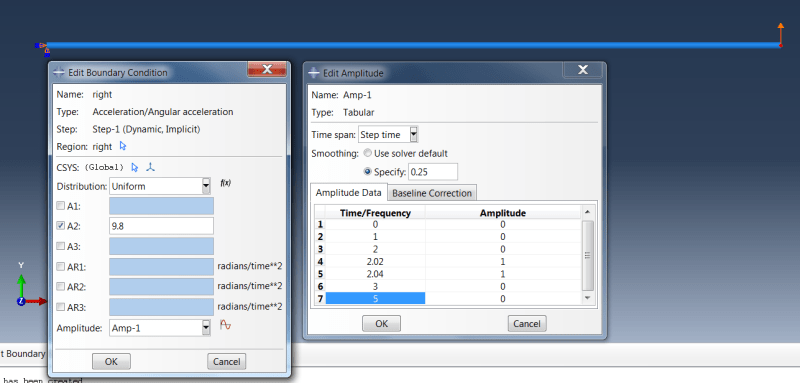The image size is (800, 383).
Task: Enable the AR3 checkbox
Action: pyautogui.click(x=60, y=307)
